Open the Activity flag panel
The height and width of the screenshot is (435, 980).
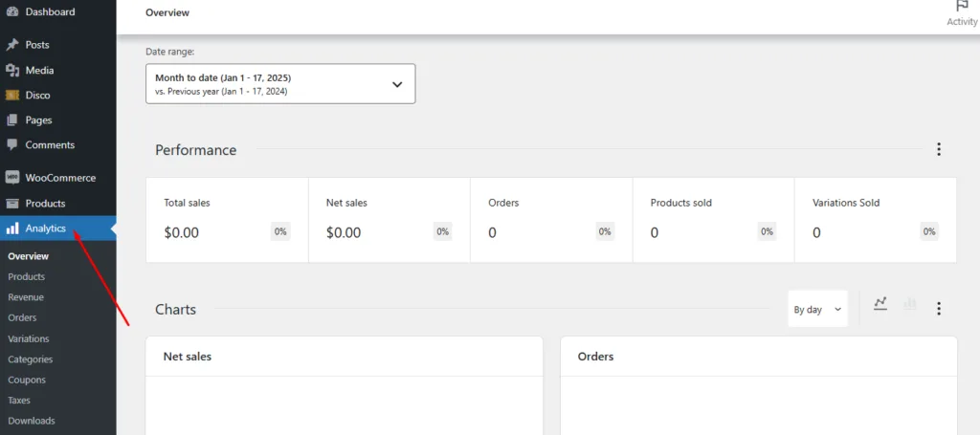962,13
